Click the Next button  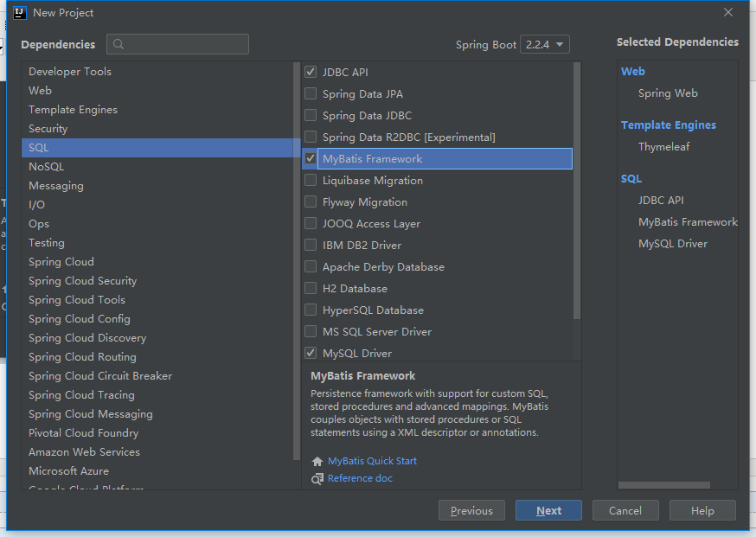click(x=548, y=510)
